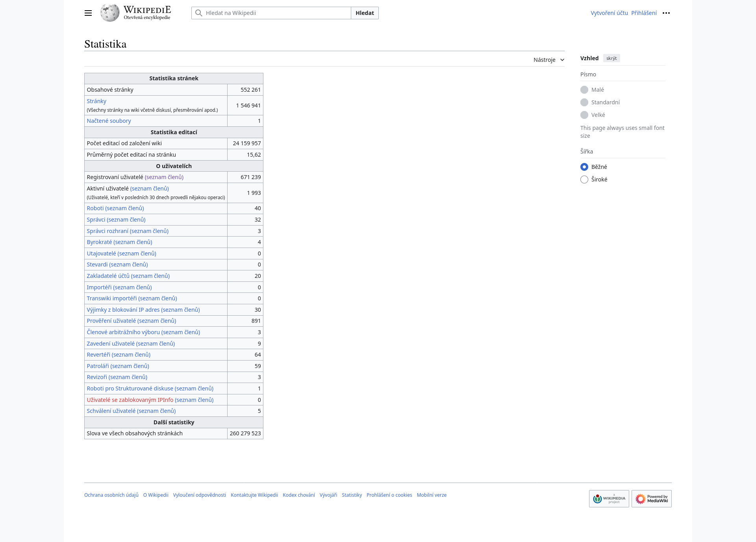756x542 pixels.
Task: Open the Vytvoření účtu link
Action: [609, 13]
